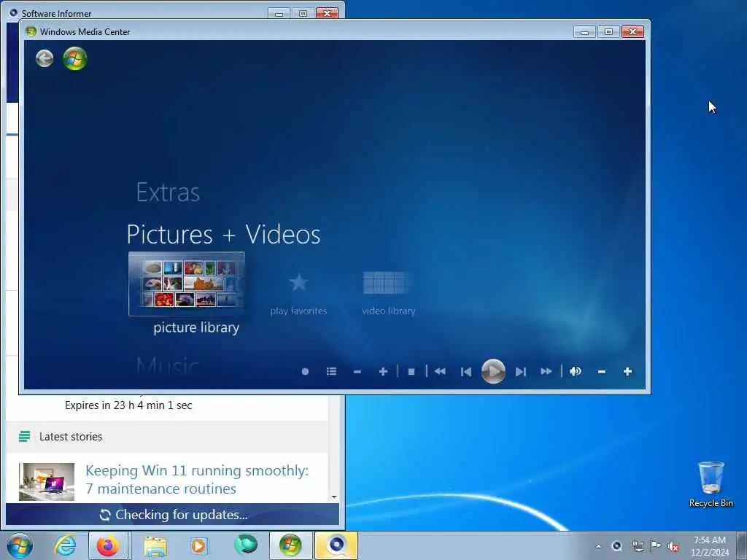Select the Recycle Bin desktop icon
747x560 pixels.
(711, 484)
